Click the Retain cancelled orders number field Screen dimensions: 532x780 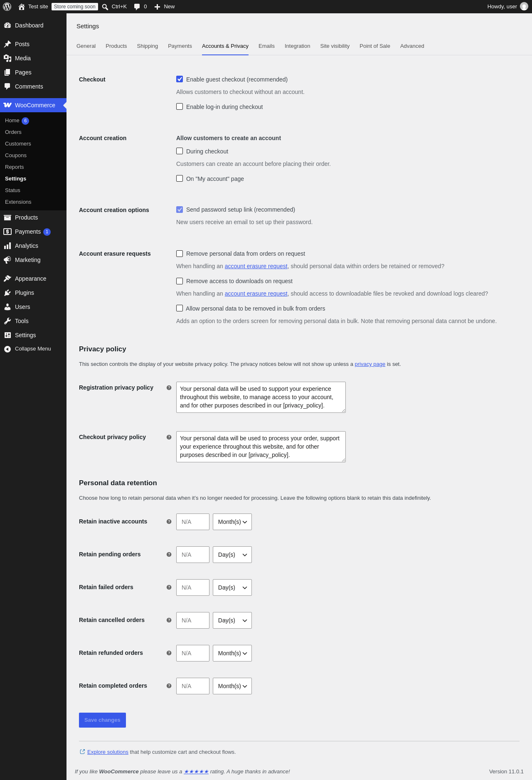coord(193,620)
